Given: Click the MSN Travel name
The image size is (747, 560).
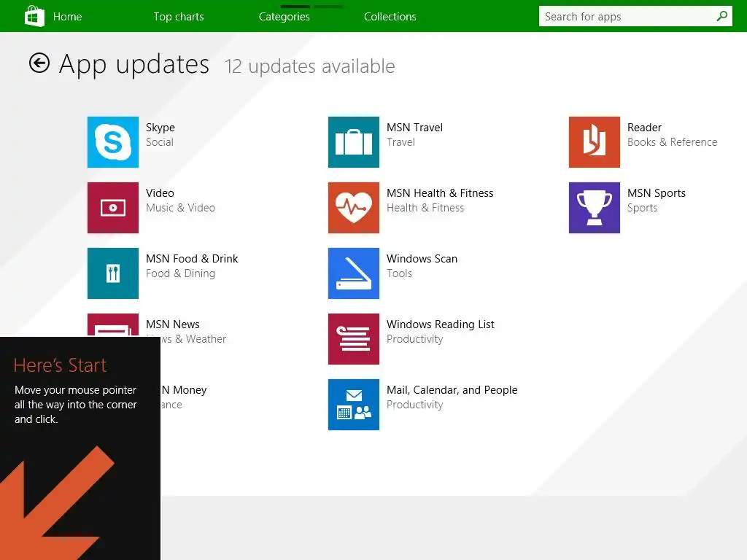Looking at the screenshot, I should (x=415, y=128).
